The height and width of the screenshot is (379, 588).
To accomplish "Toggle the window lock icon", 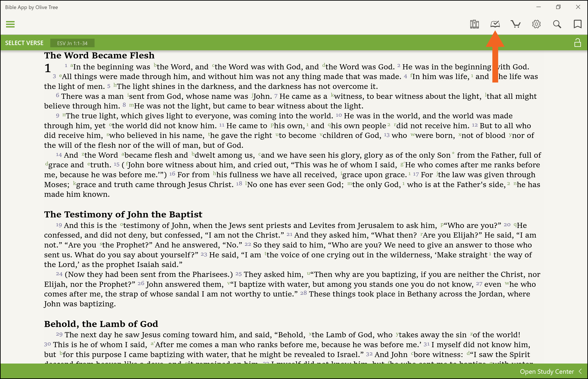I will [x=577, y=43].
